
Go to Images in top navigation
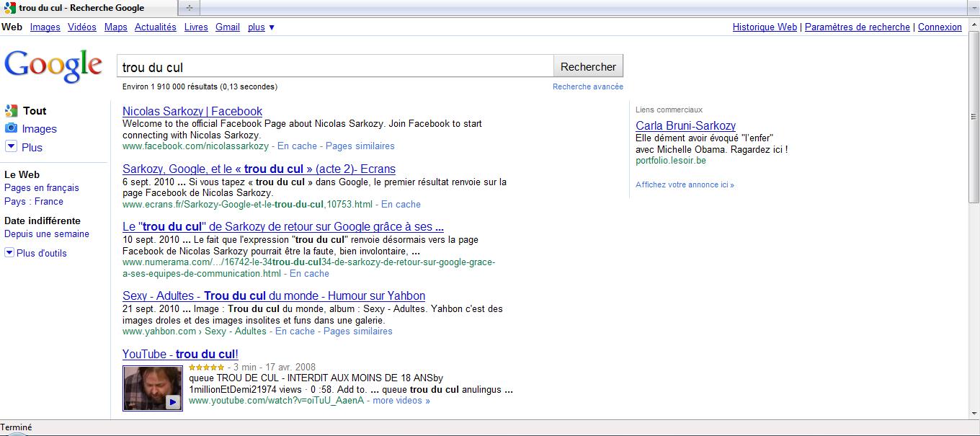(45, 27)
